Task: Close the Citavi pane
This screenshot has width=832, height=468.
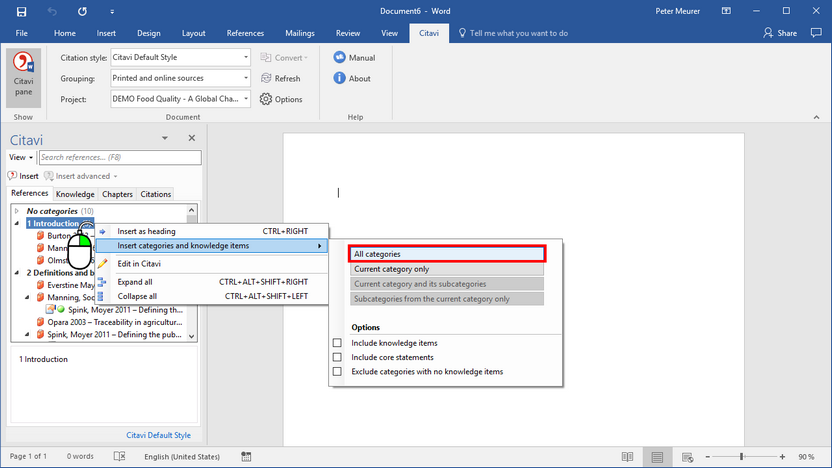Action: [x=192, y=138]
